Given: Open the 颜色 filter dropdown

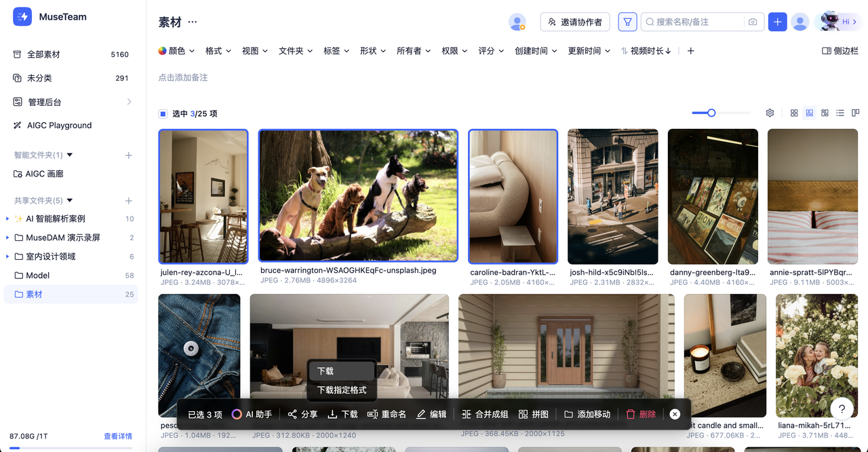Looking at the screenshot, I should point(176,50).
